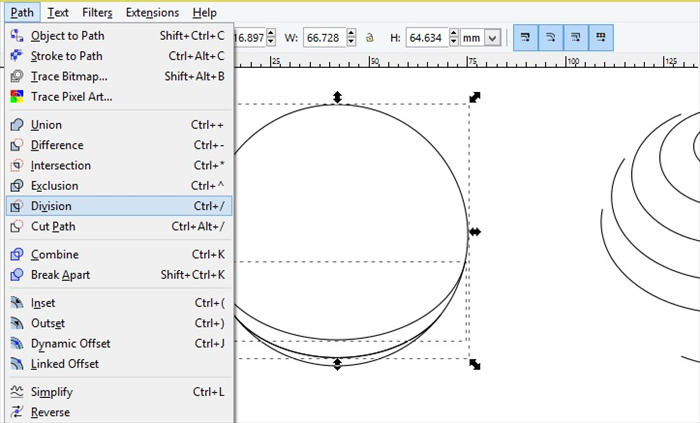
Task: Open the Filters menu
Action: point(97,13)
